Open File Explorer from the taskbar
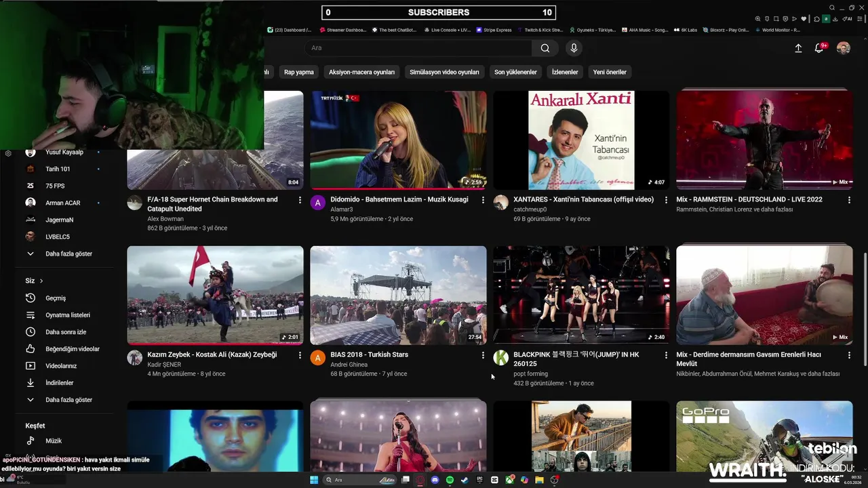Viewport: 868px width, 488px height. point(539,480)
